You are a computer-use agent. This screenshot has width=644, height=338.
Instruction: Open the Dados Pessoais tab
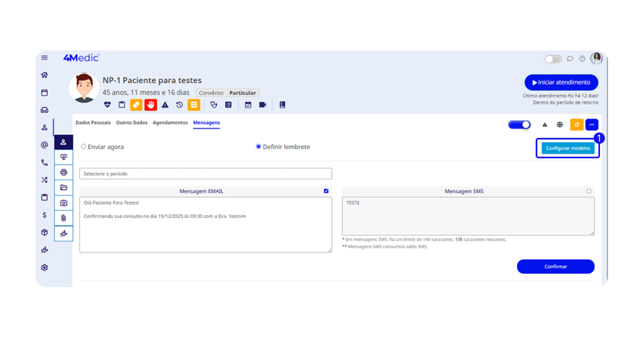pos(93,123)
